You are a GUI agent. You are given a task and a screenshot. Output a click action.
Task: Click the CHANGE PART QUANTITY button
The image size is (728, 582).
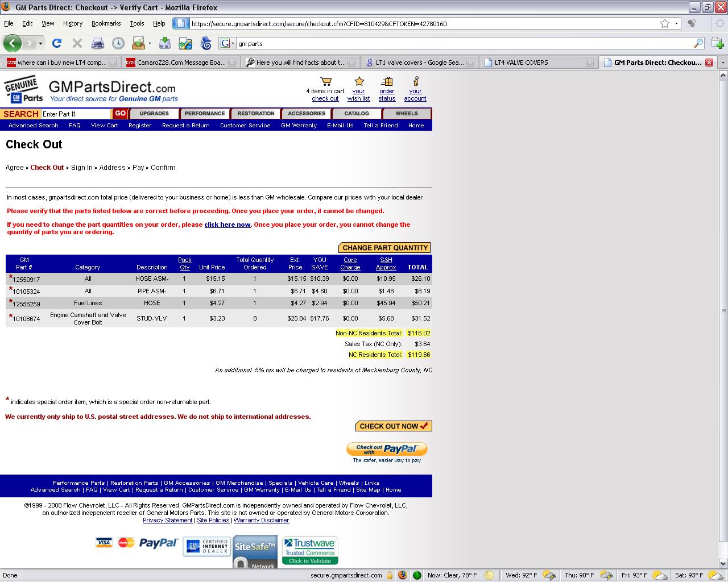pos(384,248)
